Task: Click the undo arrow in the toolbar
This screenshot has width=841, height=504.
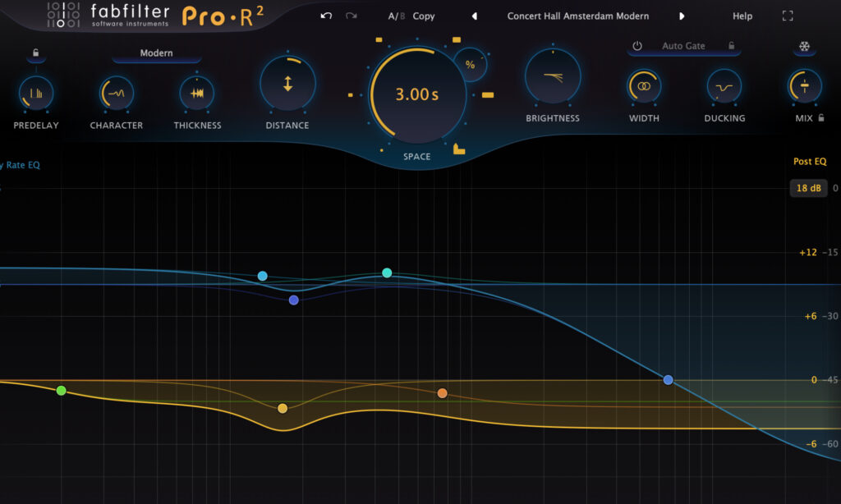Action: coord(324,16)
